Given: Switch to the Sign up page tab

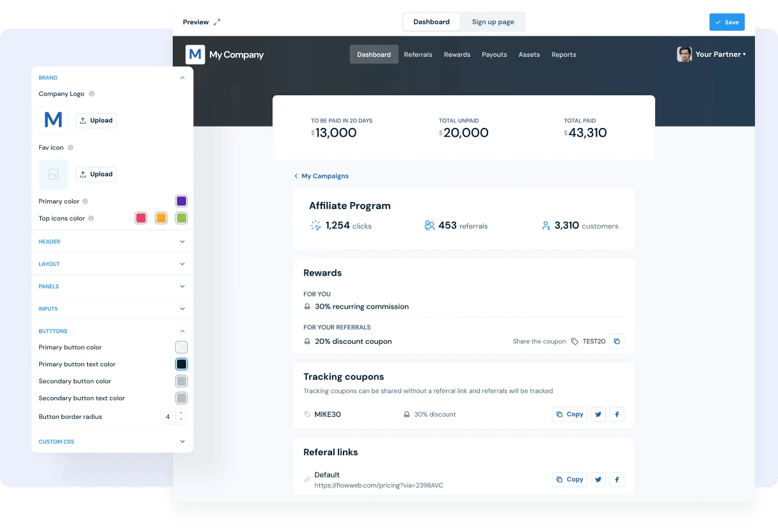Looking at the screenshot, I should click(x=493, y=22).
